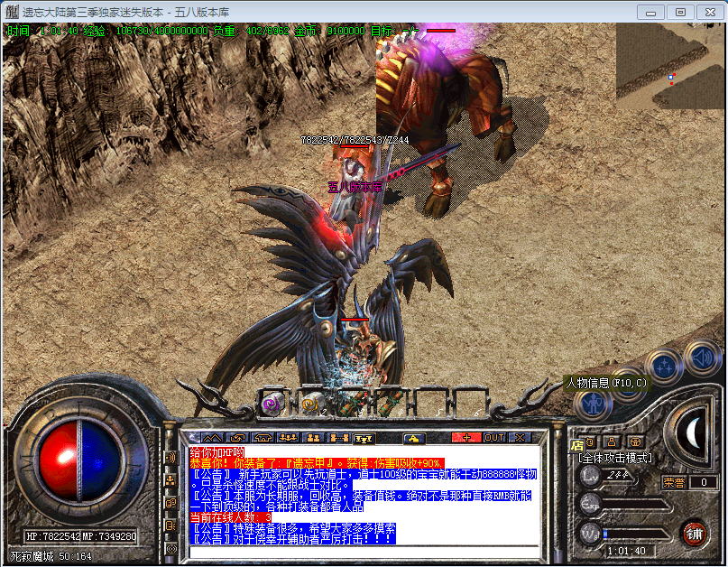The width and height of the screenshot is (728, 567).
Task: Toggle the linked-squares icon left of chat
Action: click(170, 503)
